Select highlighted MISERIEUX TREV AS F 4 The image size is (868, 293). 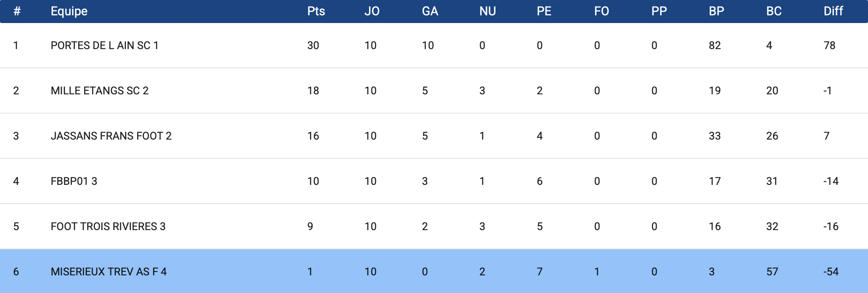pyautogui.click(x=109, y=272)
